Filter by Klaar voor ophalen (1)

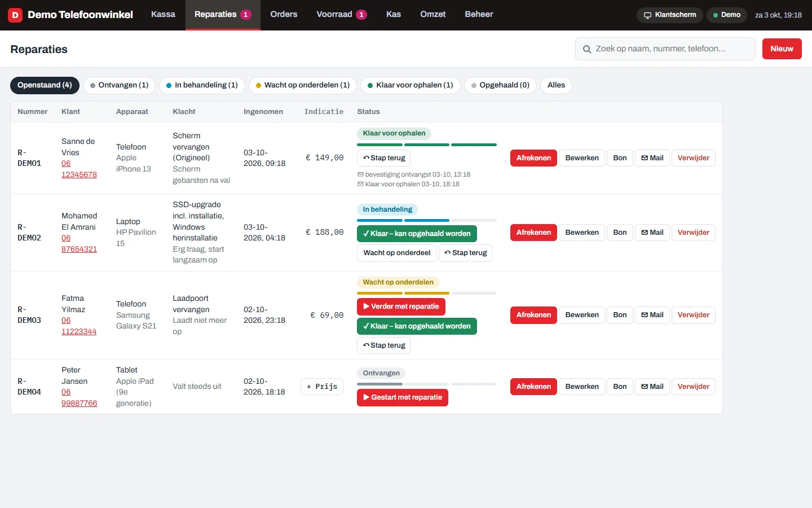(410, 85)
